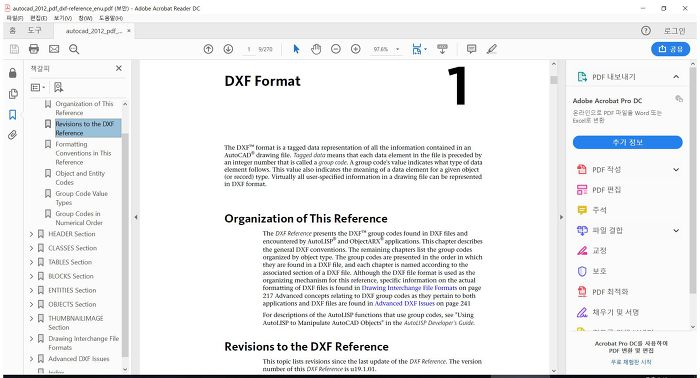Click the page number input field
The height and width of the screenshot is (378, 700).
[249, 49]
